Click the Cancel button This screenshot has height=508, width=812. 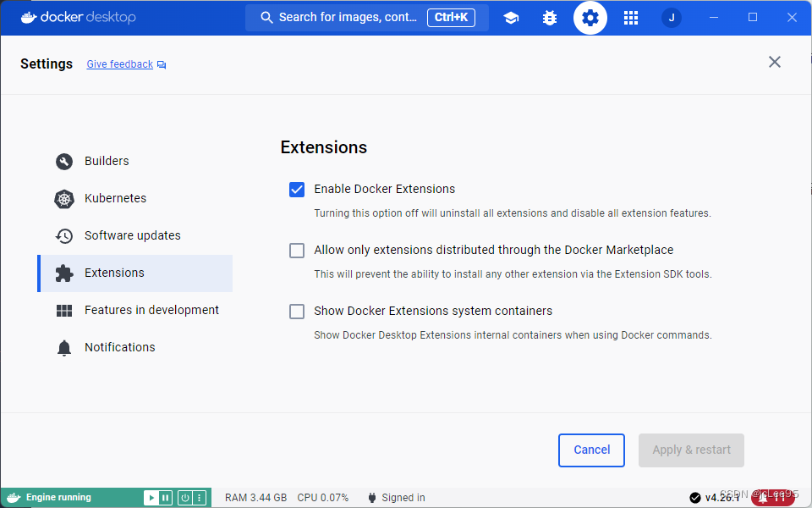[x=591, y=450]
